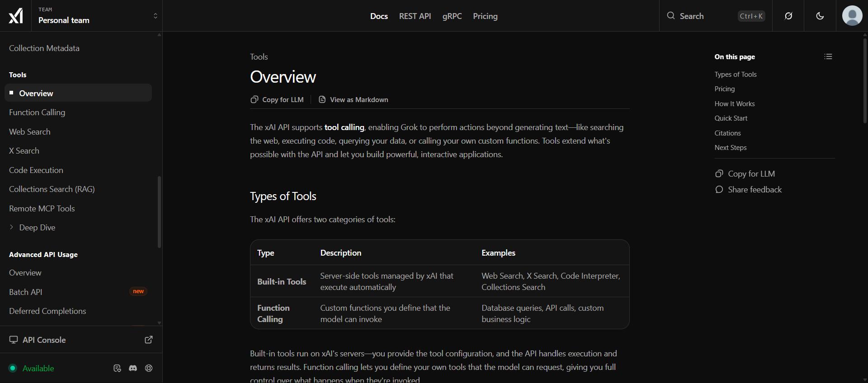Click the globe icon in footer
This screenshot has height=383, width=868.
point(149,368)
